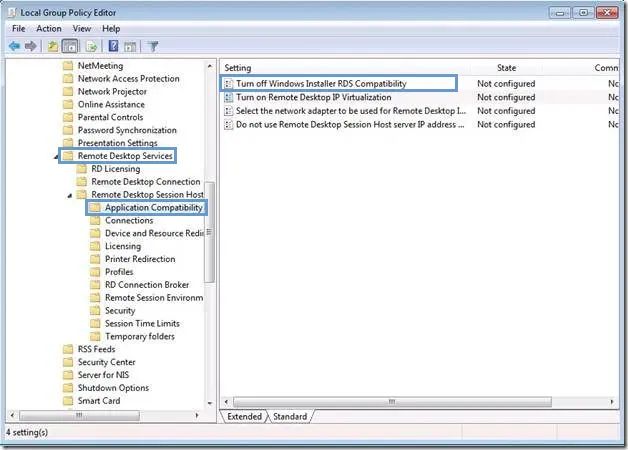Image resolution: width=628 pixels, height=450 pixels.
Task: Select Turn on Remote Desktop IP Virtualization
Action: coord(314,97)
